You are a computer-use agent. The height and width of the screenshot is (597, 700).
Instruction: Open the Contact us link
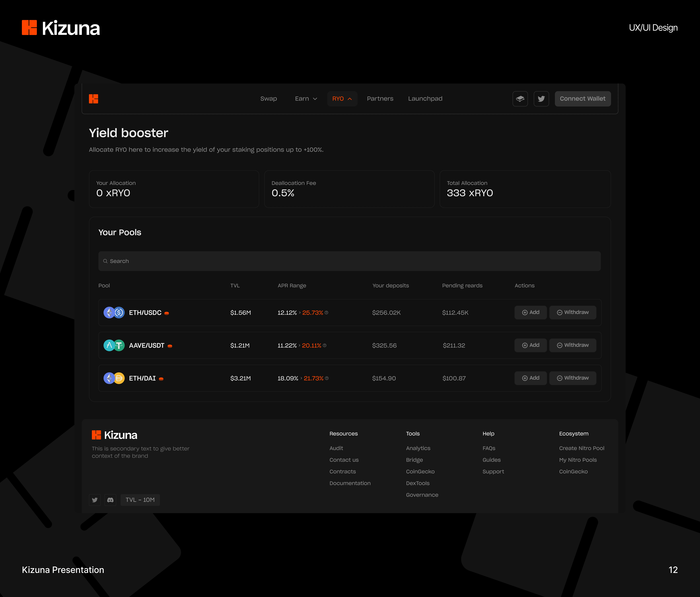[x=344, y=460]
